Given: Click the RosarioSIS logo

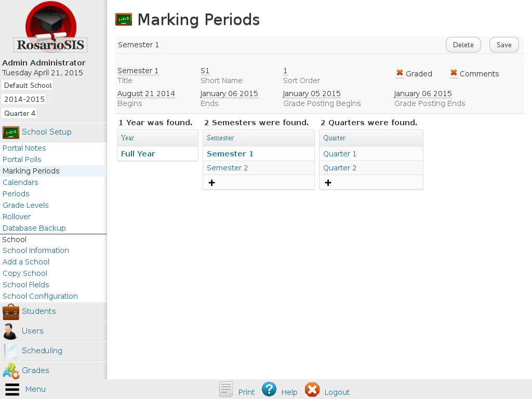Looking at the screenshot, I should click(50, 27).
